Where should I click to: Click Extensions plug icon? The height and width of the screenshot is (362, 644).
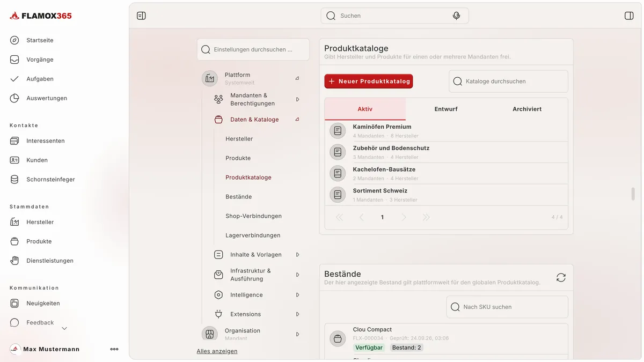click(218, 314)
